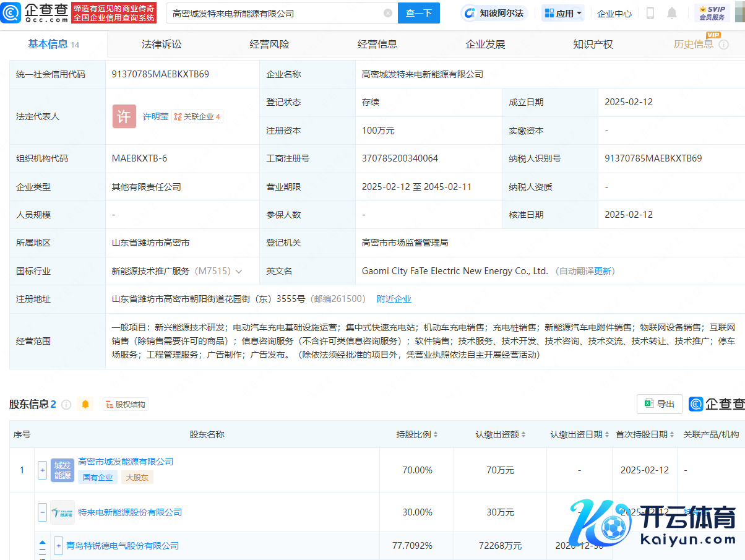Click the company name search input field
Image resolution: width=745 pixels, height=560 pixels.
tap(275, 13)
